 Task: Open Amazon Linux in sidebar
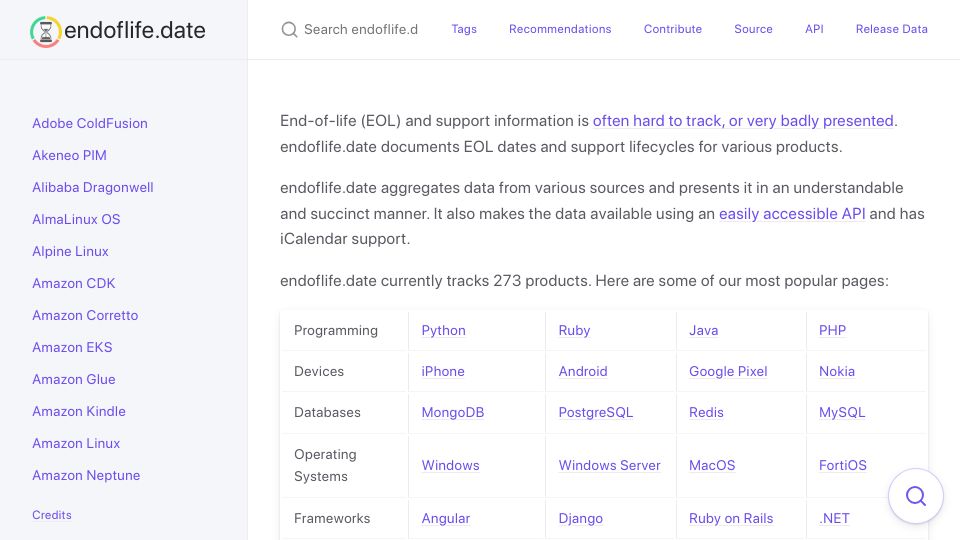point(76,443)
